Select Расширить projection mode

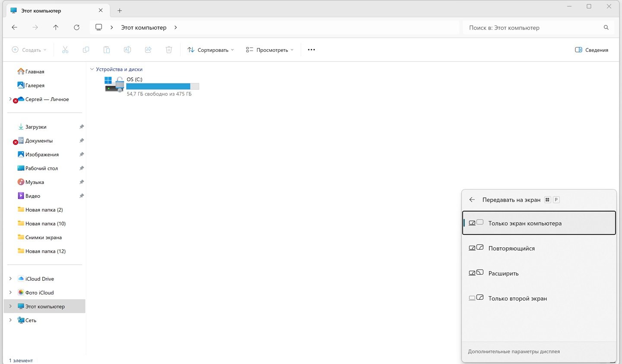[539, 273]
